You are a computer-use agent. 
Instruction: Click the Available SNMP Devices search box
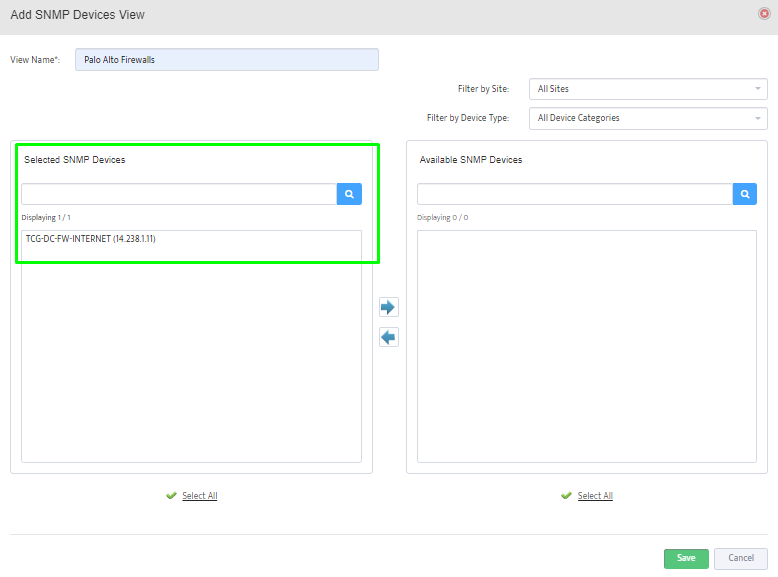pos(574,194)
